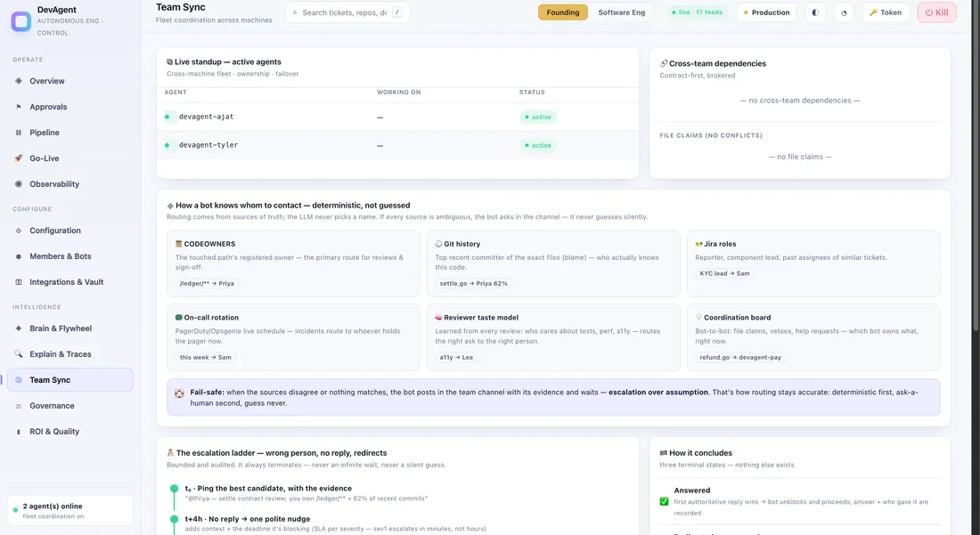Click the settle.go → Priya 62% chip
Screen dimensions: 980x535
coord(473,283)
